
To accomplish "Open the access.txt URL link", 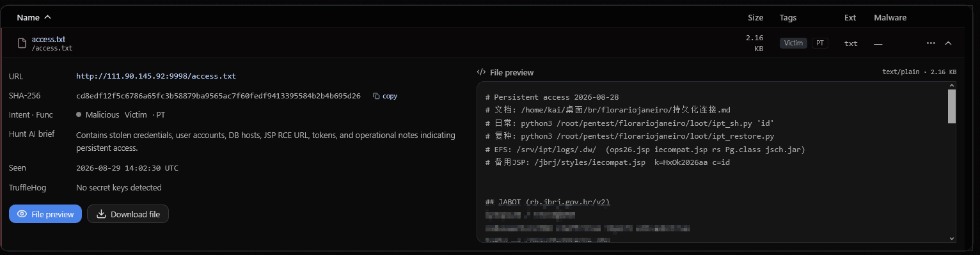I will (x=156, y=76).
